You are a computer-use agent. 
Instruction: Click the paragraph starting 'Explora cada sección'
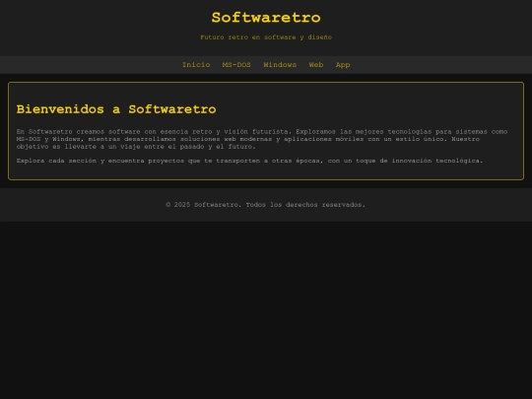249,161
